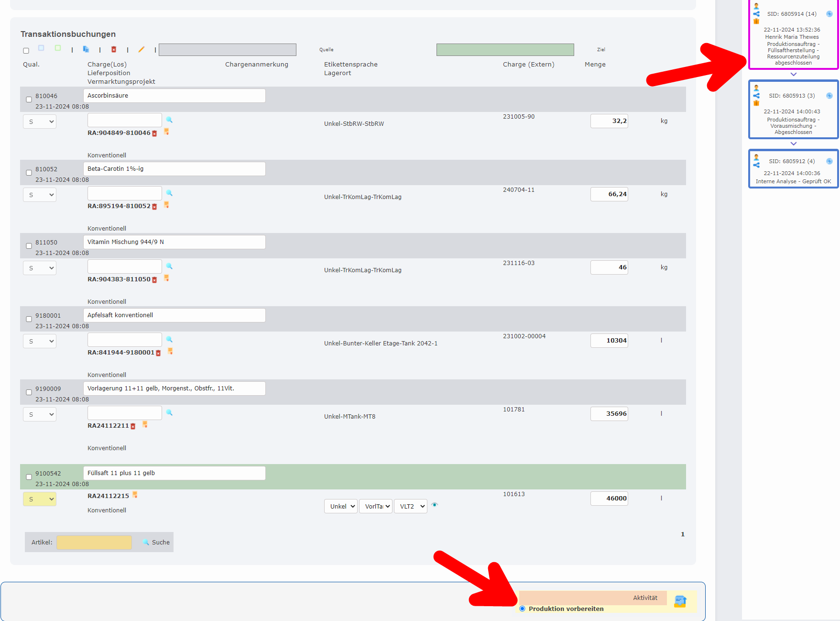Click the magnifier next to Ascorbinsäure charge field
Screen dimensions: 840x621
point(169,120)
